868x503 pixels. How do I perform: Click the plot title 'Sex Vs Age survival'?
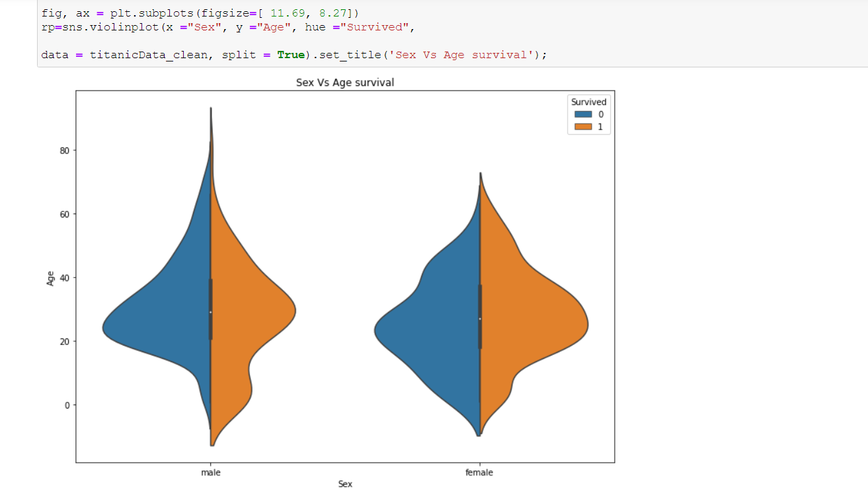pos(344,83)
